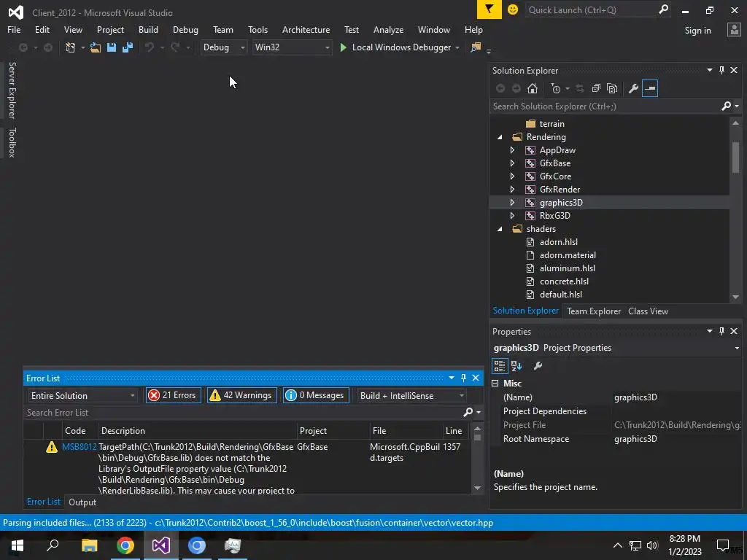Click the Solution Explorer search magnifier icon
The width and height of the screenshot is (747, 560).
(726, 106)
